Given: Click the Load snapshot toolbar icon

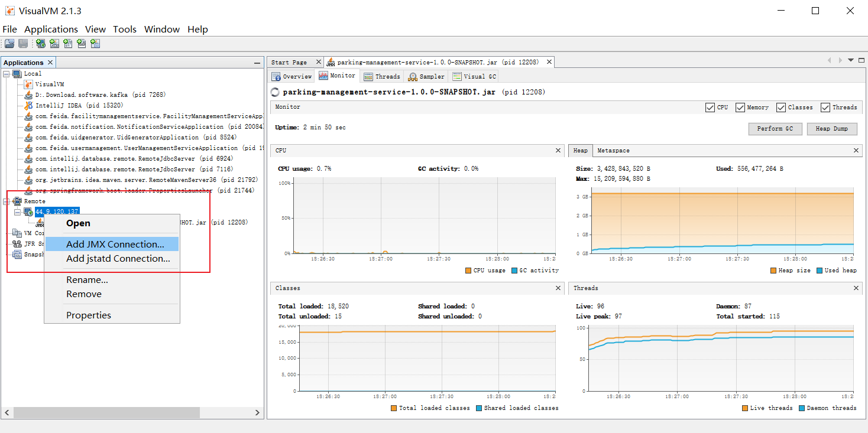Looking at the screenshot, I should tap(9, 44).
